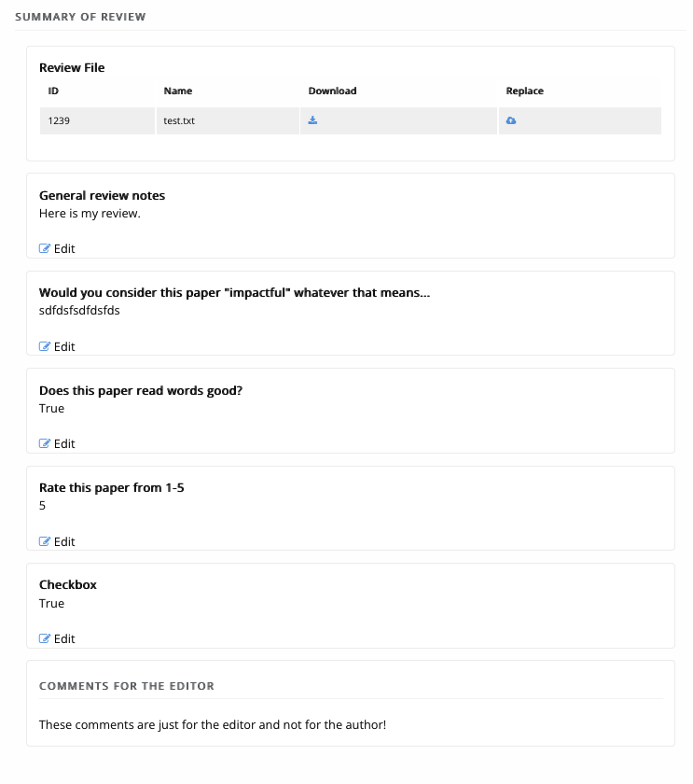Click the Summary of Review section title
The height and width of the screenshot is (784, 693).
80,18
